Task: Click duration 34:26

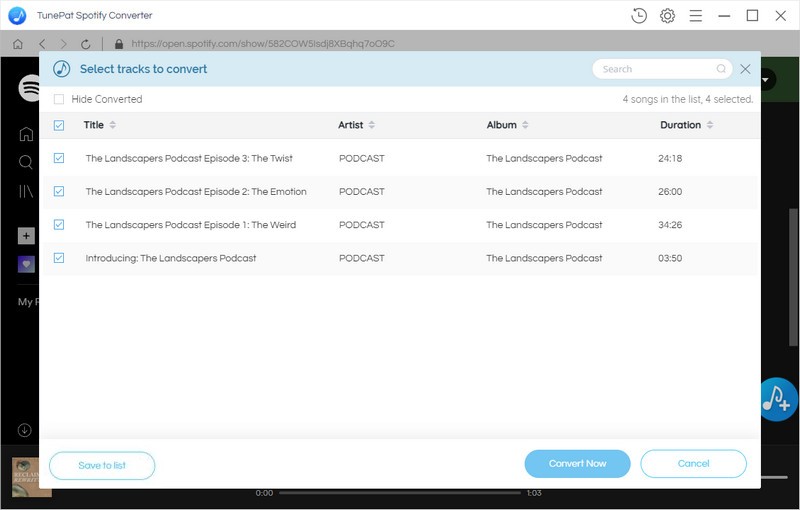Action: click(670, 224)
